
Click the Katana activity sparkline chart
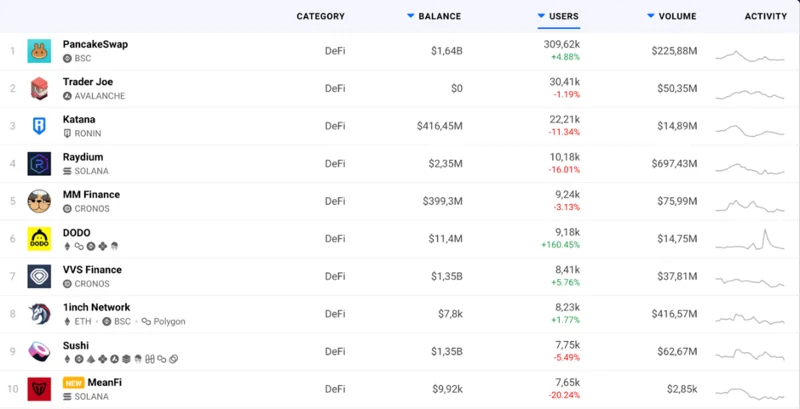[x=750, y=131]
